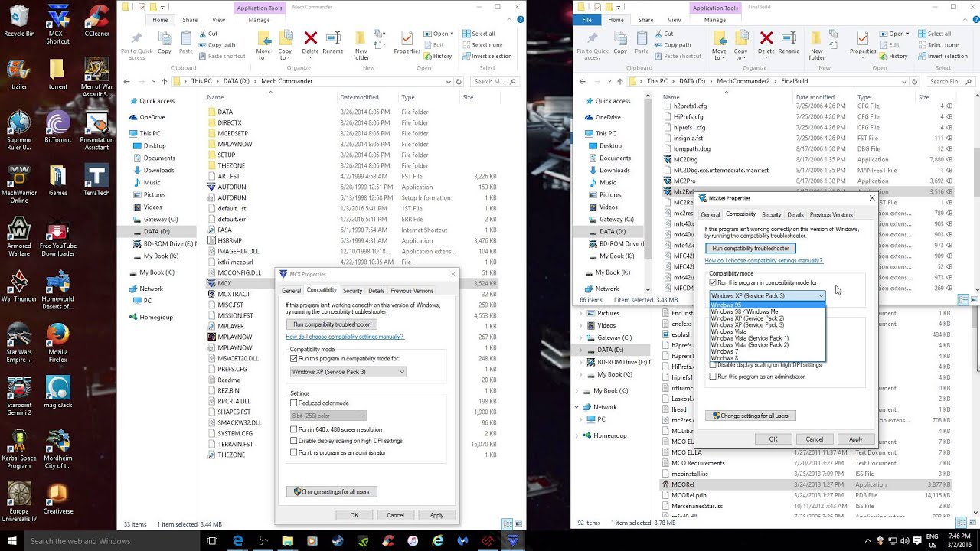The height and width of the screenshot is (551, 980).
Task: Expand Quick access in Mech Commander navigation pane
Action: (x=126, y=101)
